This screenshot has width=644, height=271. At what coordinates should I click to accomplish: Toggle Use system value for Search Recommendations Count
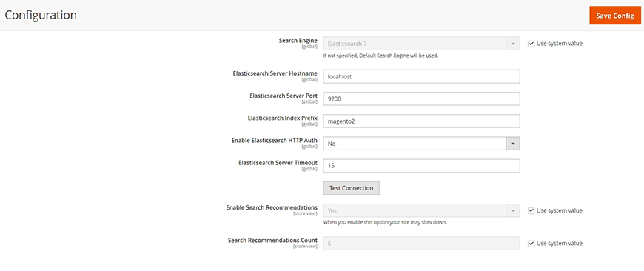click(531, 244)
